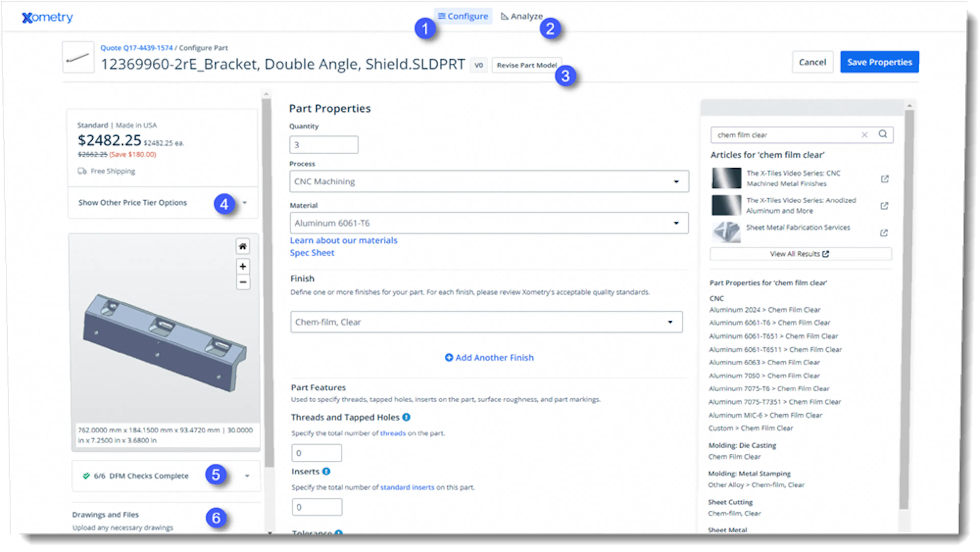980x552 pixels.
Task: Select Aluminum 6061-T6 > Chem Film Clear
Action: click(770, 323)
